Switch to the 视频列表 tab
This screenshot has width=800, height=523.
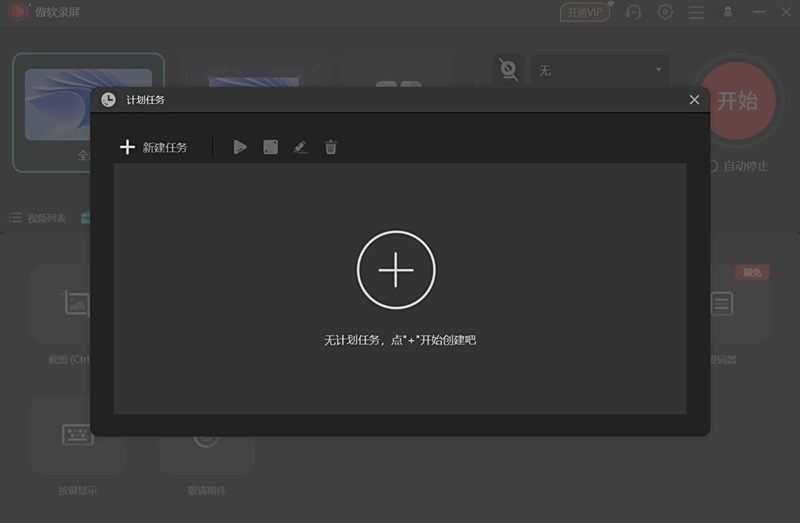(38, 218)
